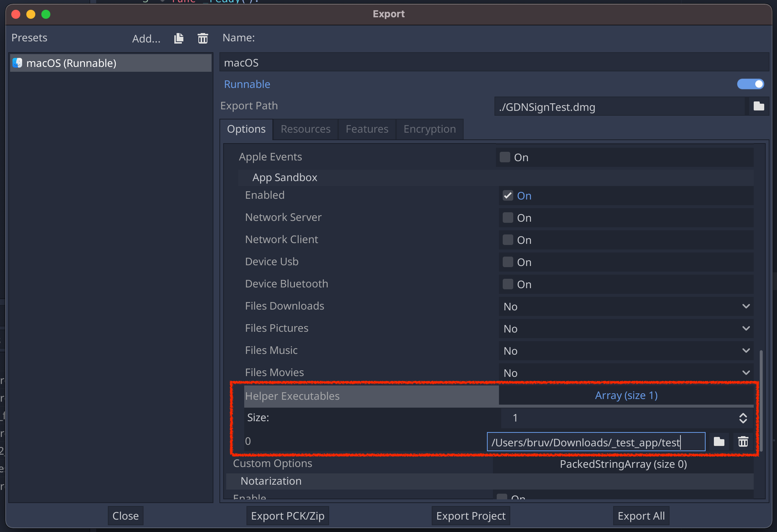This screenshot has height=532, width=777.
Task: Remove the helper executable array entry
Action: [x=743, y=441]
